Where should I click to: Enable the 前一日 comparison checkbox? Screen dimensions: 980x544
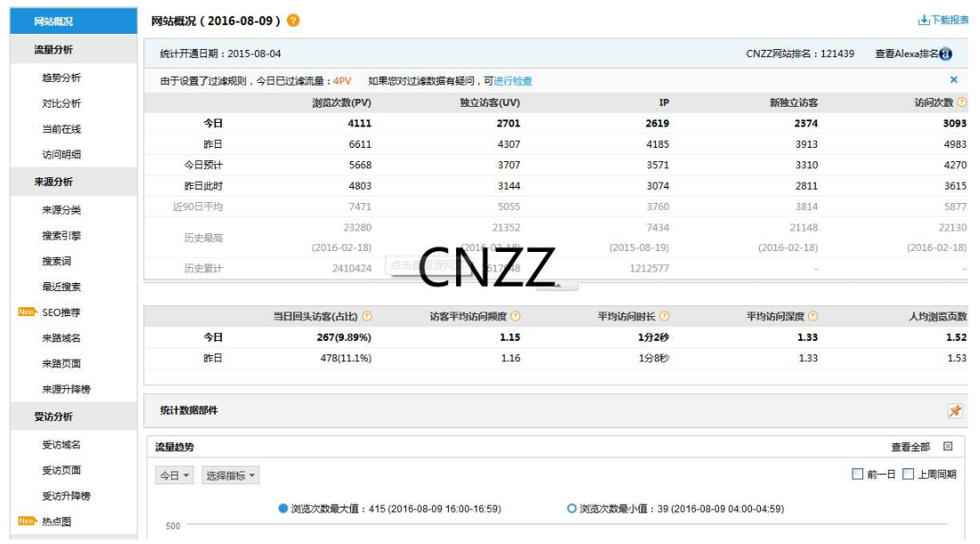[858, 475]
